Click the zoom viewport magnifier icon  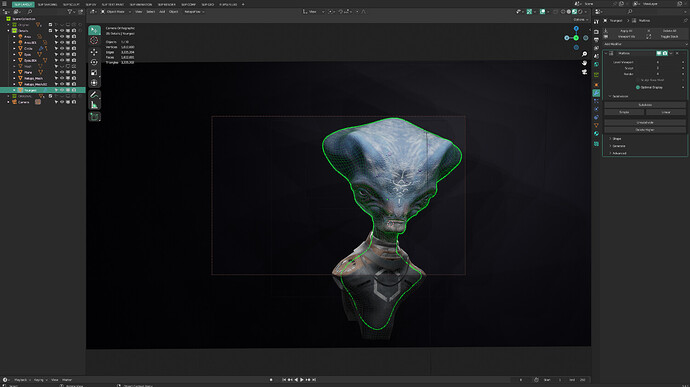pos(584,54)
